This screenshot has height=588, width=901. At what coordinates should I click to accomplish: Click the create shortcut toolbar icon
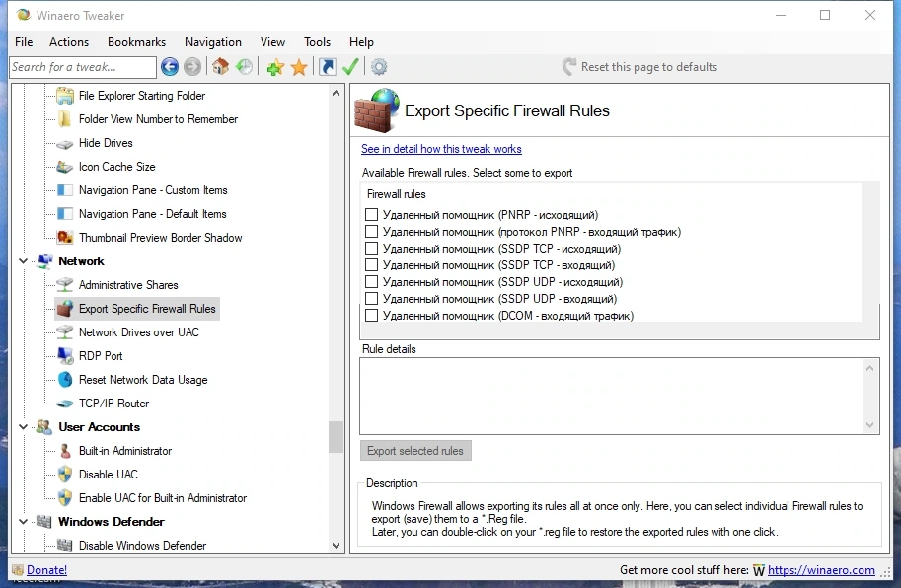328,67
